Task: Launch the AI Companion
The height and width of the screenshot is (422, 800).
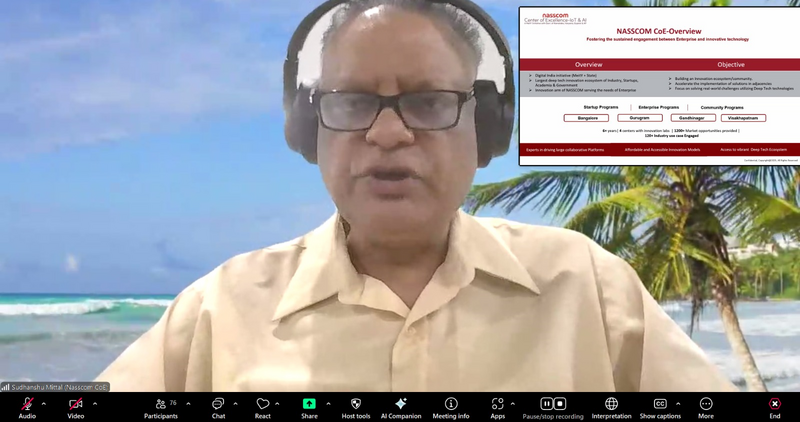Action: coord(401,406)
